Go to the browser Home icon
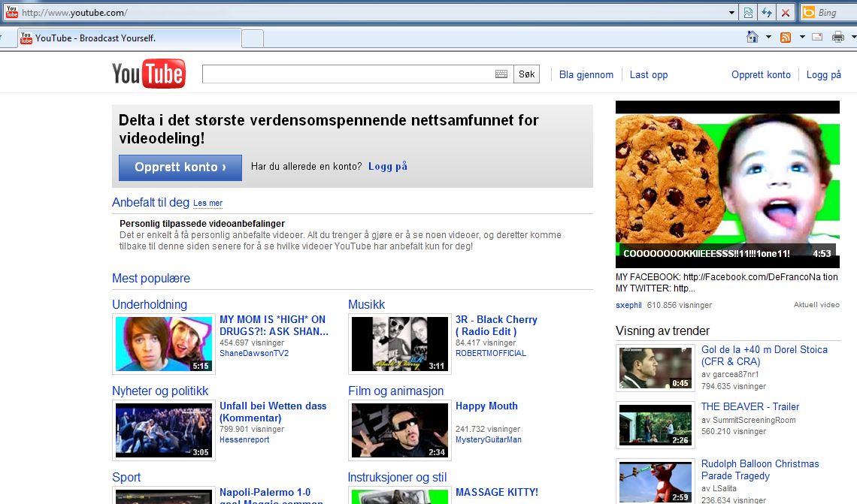 [x=753, y=37]
